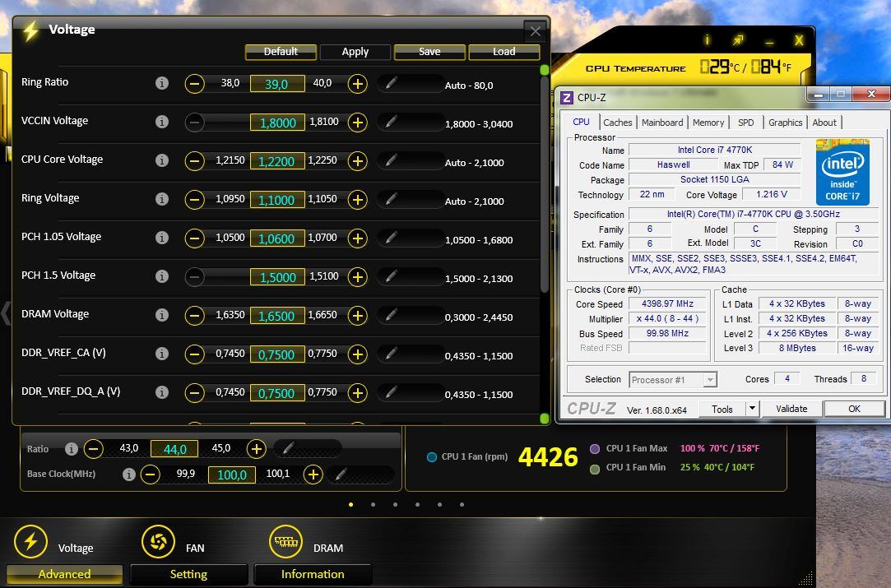The image size is (891, 588).
Task: Save the voltage profile
Action: pos(429,52)
